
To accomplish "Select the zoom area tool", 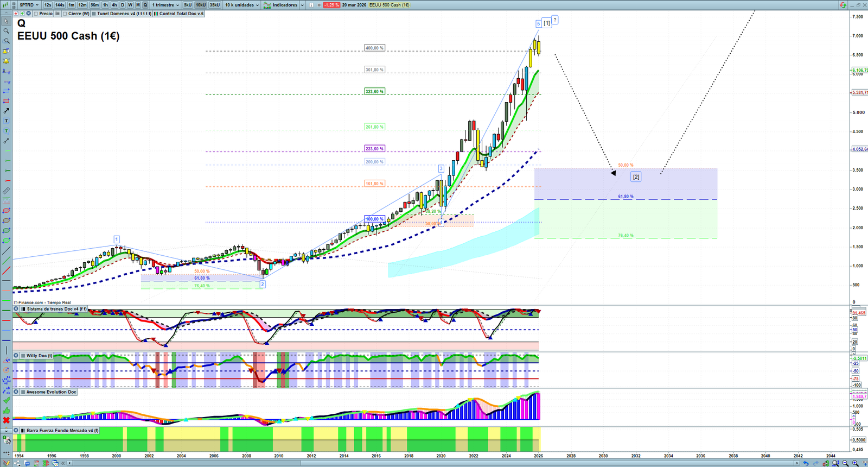I will 6,41.
